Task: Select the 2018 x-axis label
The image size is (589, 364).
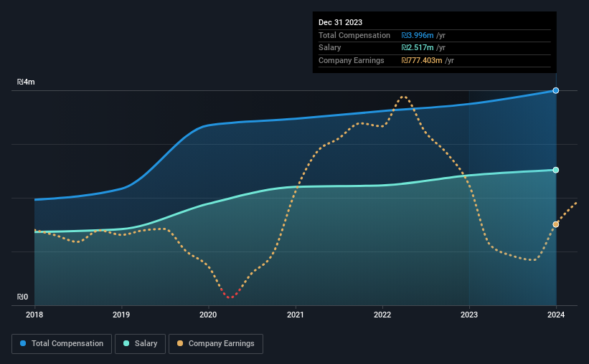Action: pyautogui.click(x=34, y=315)
